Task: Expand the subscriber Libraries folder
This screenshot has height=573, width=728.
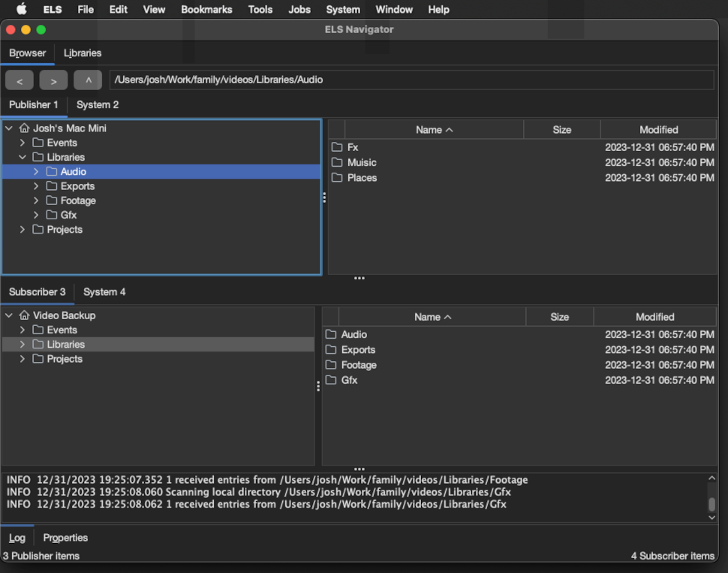Action: pos(23,345)
